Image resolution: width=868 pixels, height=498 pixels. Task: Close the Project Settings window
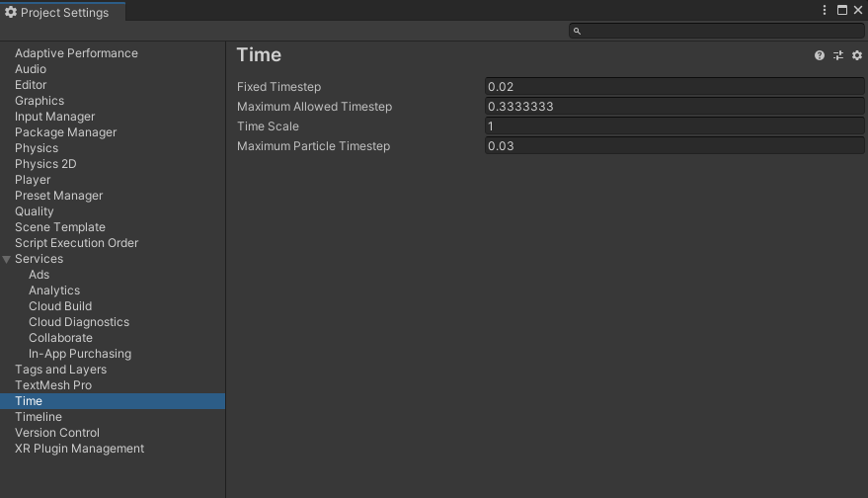click(x=858, y=10)
